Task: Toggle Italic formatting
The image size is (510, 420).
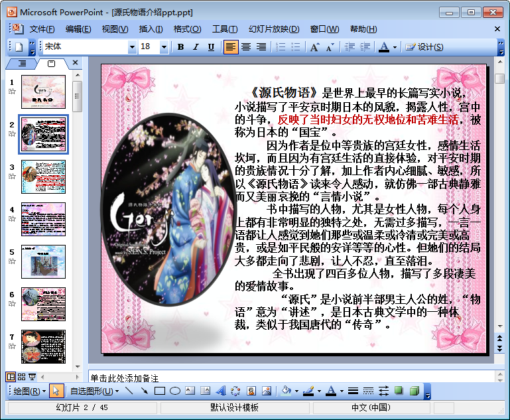Action: [196, 47]
